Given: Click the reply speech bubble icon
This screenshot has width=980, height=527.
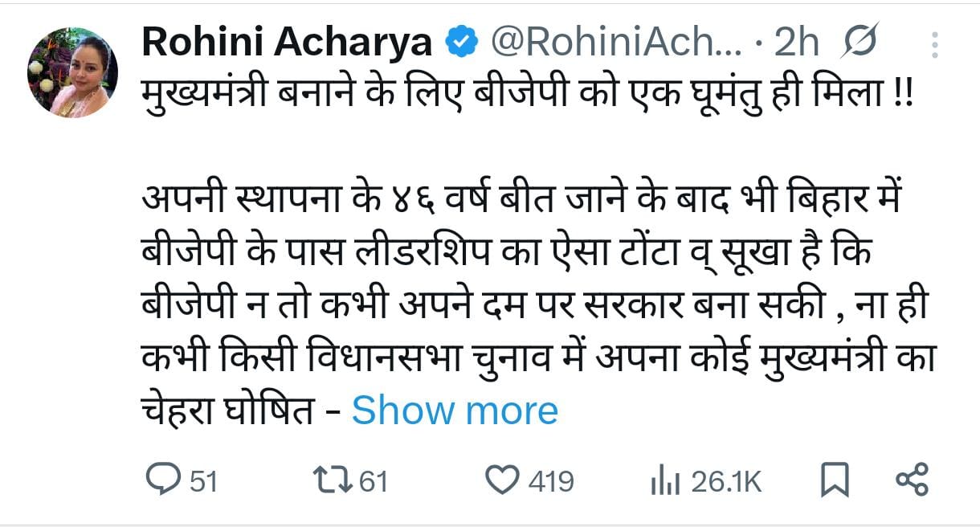Looking at the screenshot, I should (x=164, y=480).
